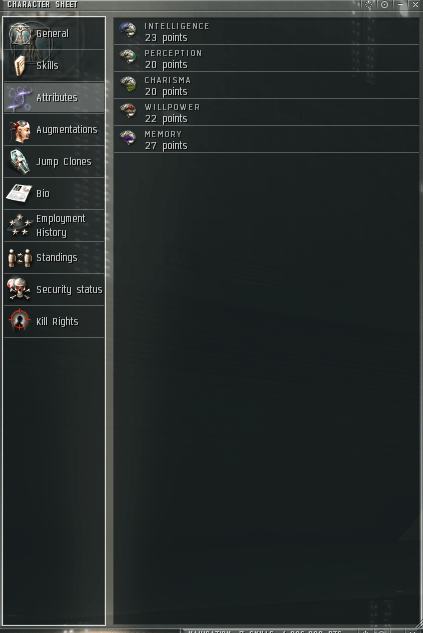Click the Kill Rights crosshair icon
The height and width of the screenshot is (633, 423).
(x=19, y=321)
